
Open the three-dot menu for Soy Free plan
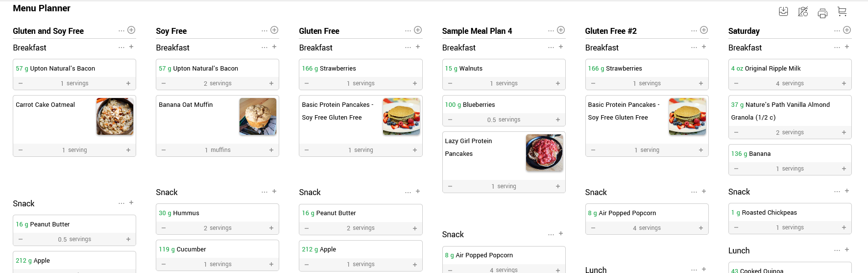click(x=265, y=30)
